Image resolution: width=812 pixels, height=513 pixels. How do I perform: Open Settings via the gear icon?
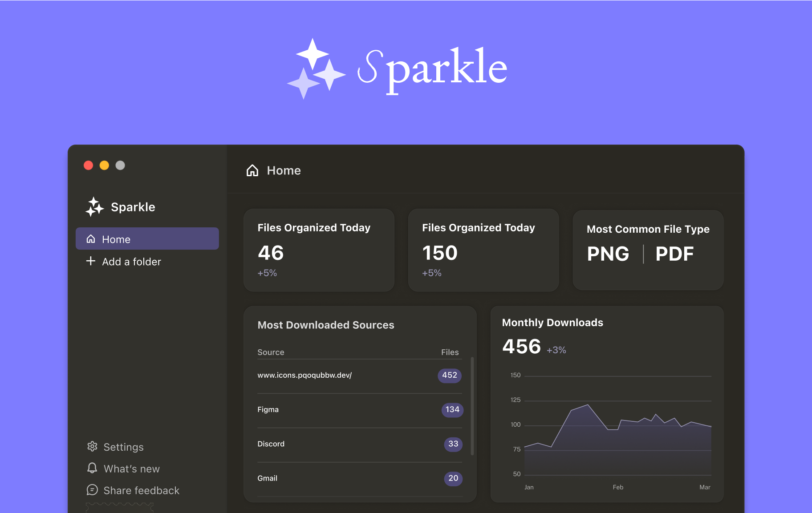pos(92,446)
